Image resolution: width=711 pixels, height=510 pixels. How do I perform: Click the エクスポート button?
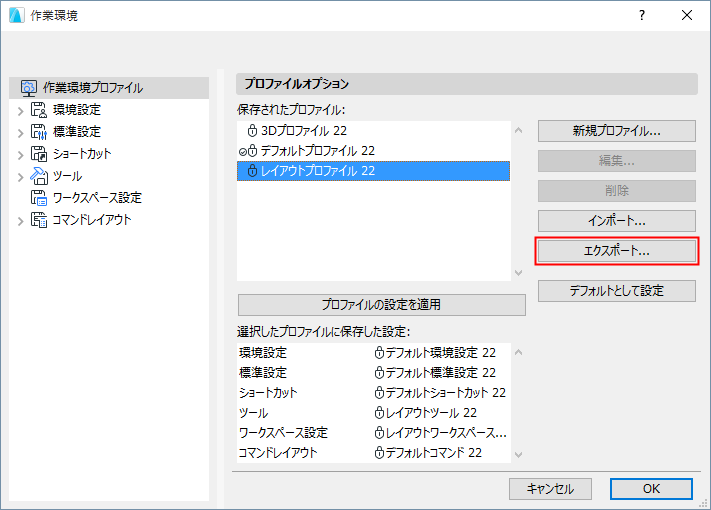pos(616,251)
